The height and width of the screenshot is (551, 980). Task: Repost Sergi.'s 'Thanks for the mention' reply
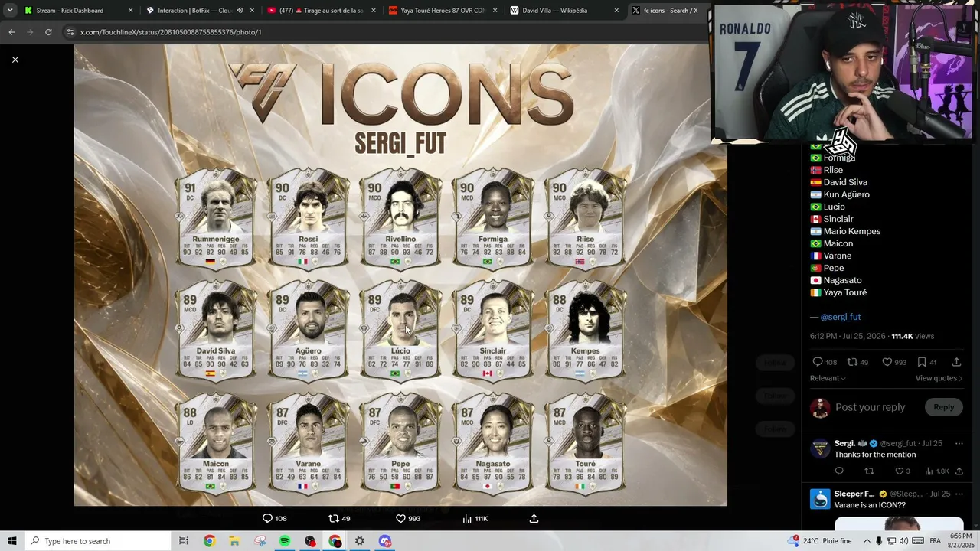[869, 471]
